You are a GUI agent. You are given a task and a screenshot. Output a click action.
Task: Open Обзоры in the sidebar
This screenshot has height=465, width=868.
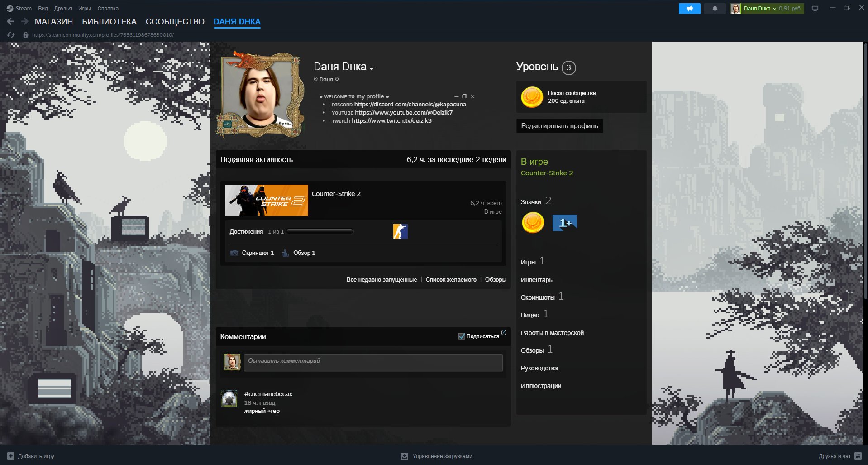[x=532, y=350]
